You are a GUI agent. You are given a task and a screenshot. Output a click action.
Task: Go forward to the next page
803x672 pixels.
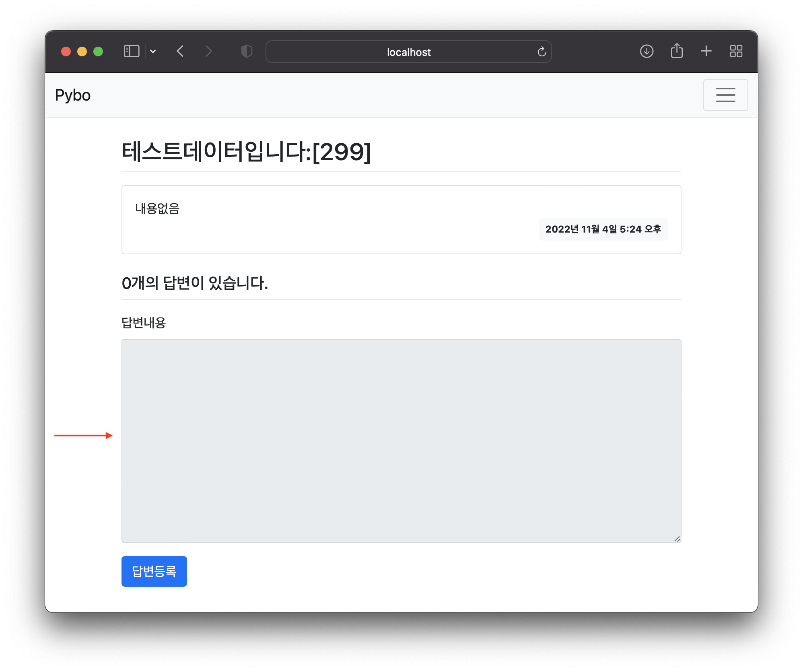click(208, 52)
